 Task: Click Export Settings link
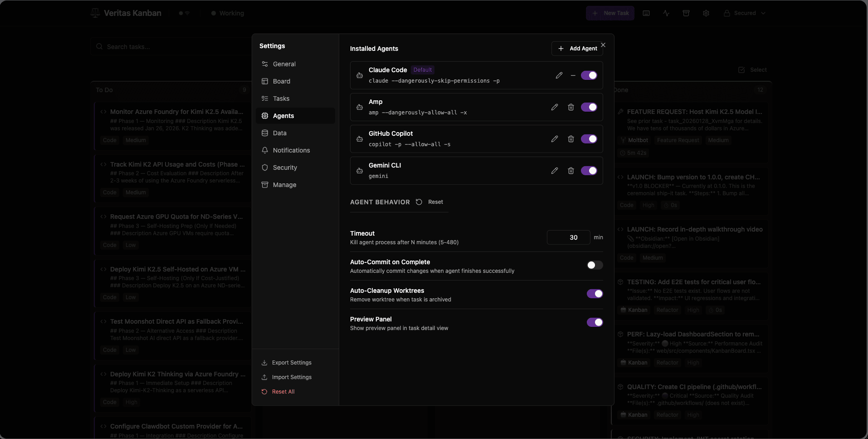291,363
